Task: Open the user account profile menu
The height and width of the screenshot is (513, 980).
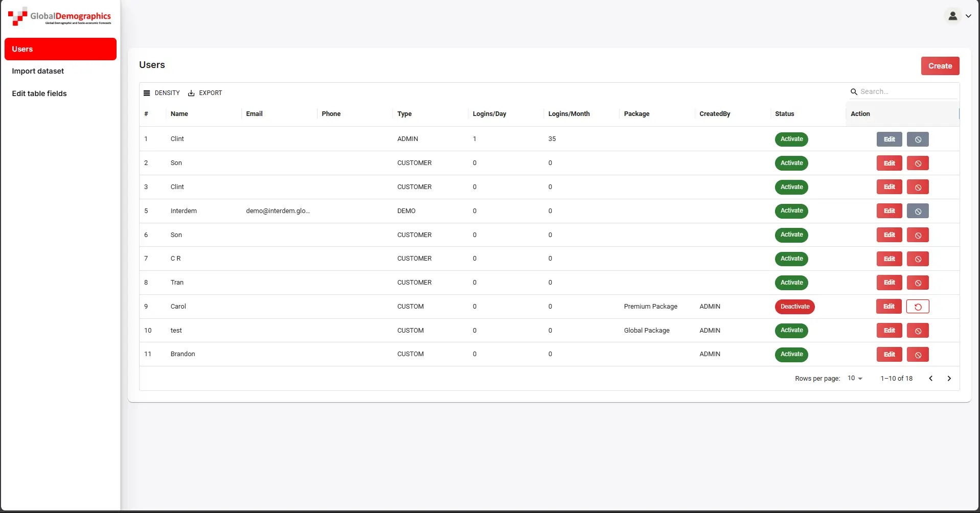Action: [x=959, y=16]
